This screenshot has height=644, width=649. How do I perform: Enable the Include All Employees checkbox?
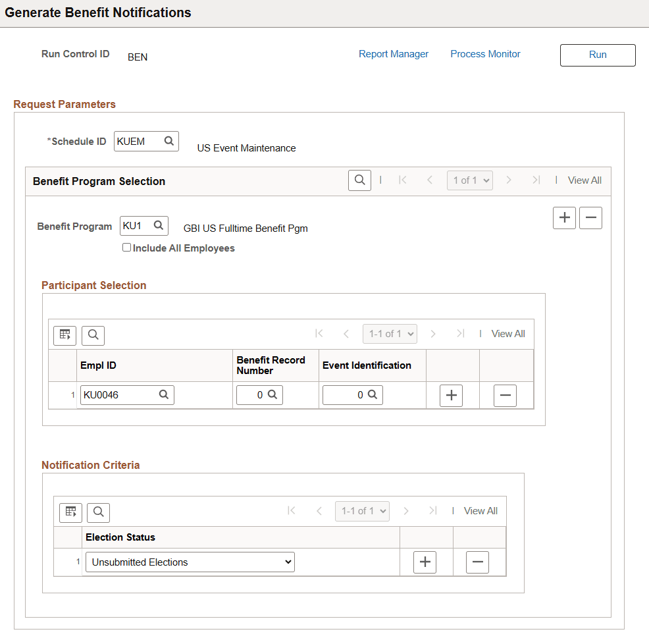pyautogui.click(x=126, y=248)
